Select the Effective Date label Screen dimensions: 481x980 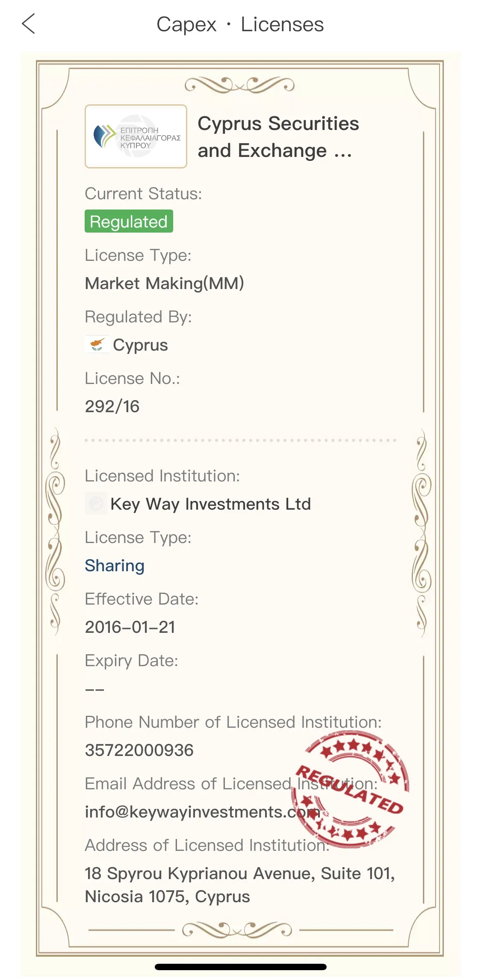pyautogui.click(x=142, y=599)
